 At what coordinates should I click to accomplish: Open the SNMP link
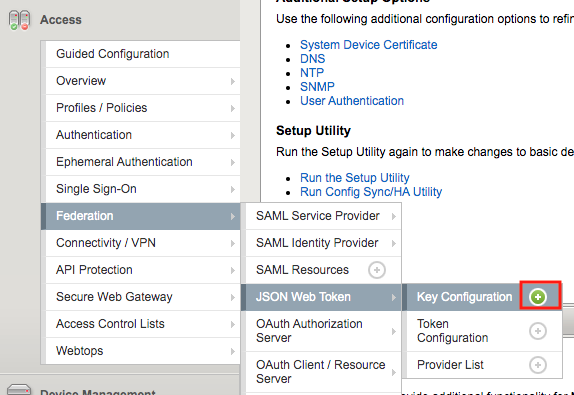tap(317, 87)
